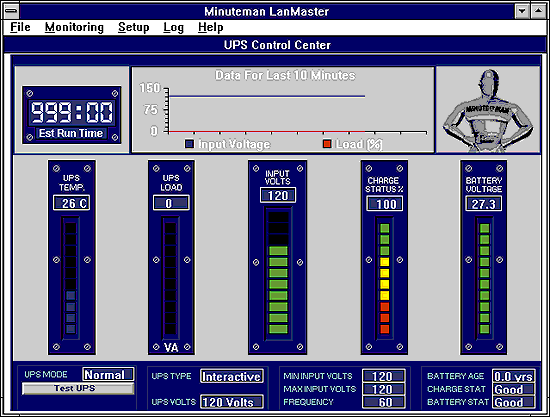550x417 pixels.
Task: Click the Minuteman mascot figure image
Action: [488, 110]
